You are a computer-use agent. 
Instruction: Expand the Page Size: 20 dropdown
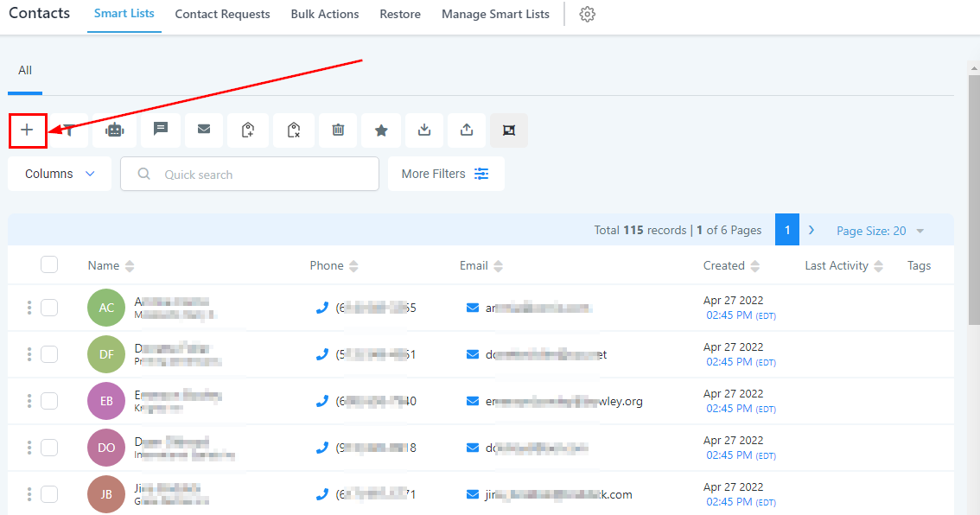(880, 231)
